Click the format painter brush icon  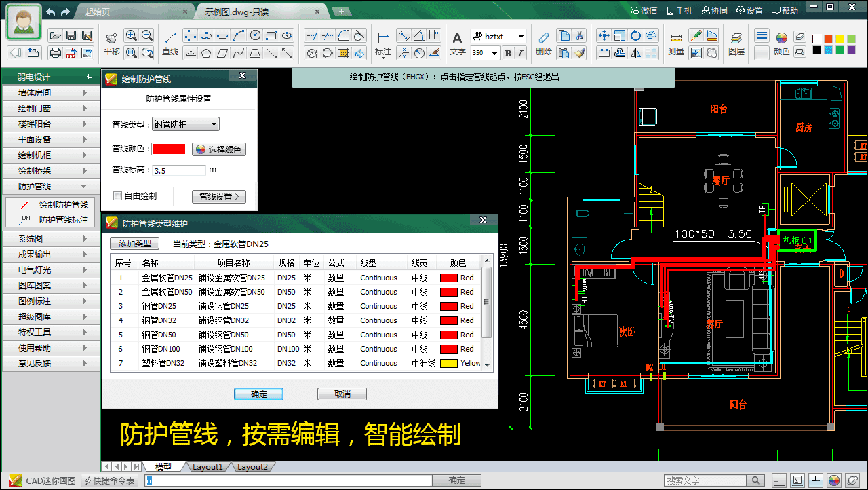pyautogui.click(x=580, y=52)
